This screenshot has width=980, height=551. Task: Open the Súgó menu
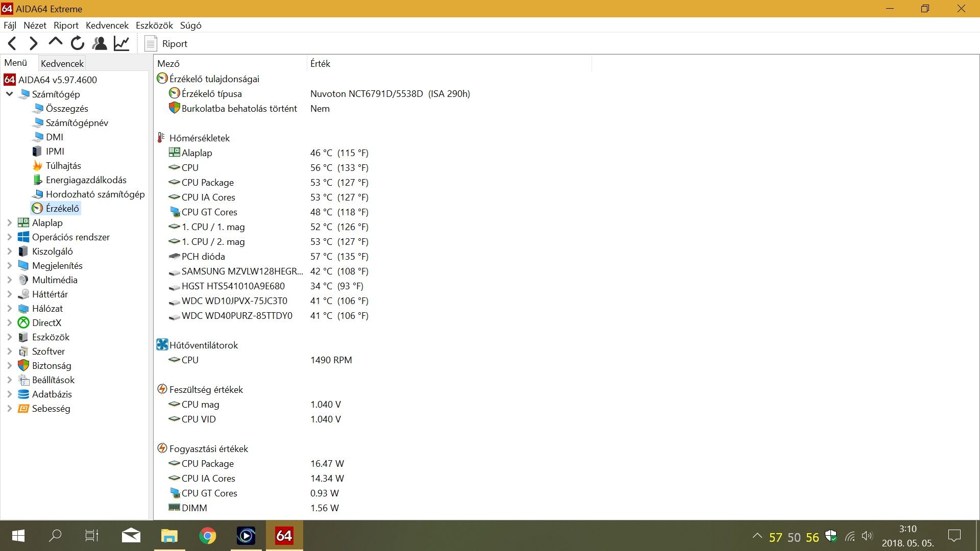tap(190, 26)
